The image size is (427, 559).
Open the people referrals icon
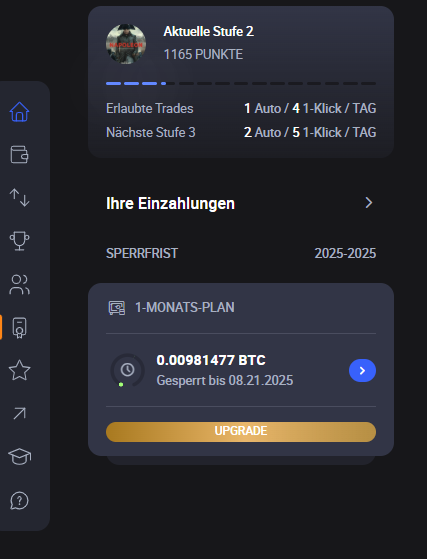point(19,284)
